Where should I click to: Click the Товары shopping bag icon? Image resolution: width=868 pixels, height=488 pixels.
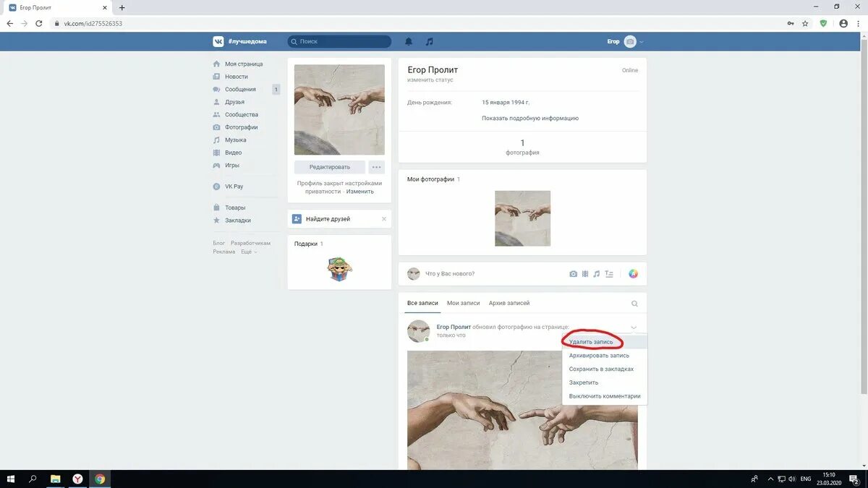[216, 207]
